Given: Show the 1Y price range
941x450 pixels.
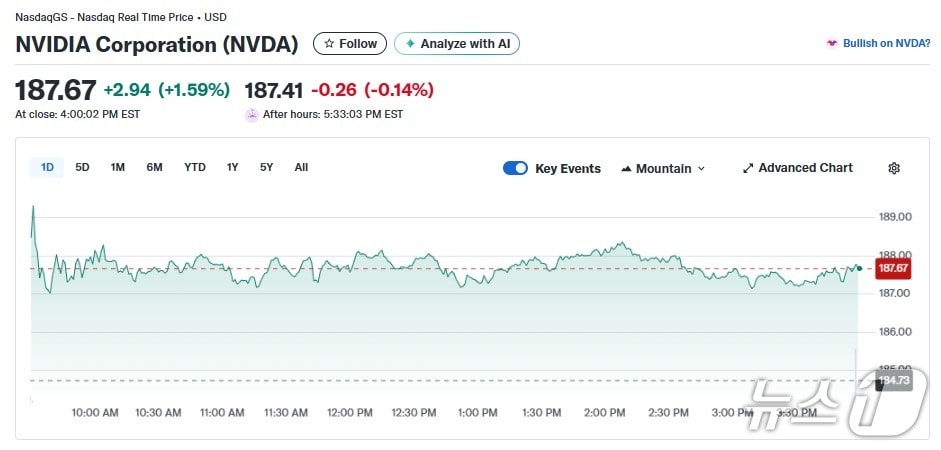Looking at the screenshot, I should pos(232,167).
